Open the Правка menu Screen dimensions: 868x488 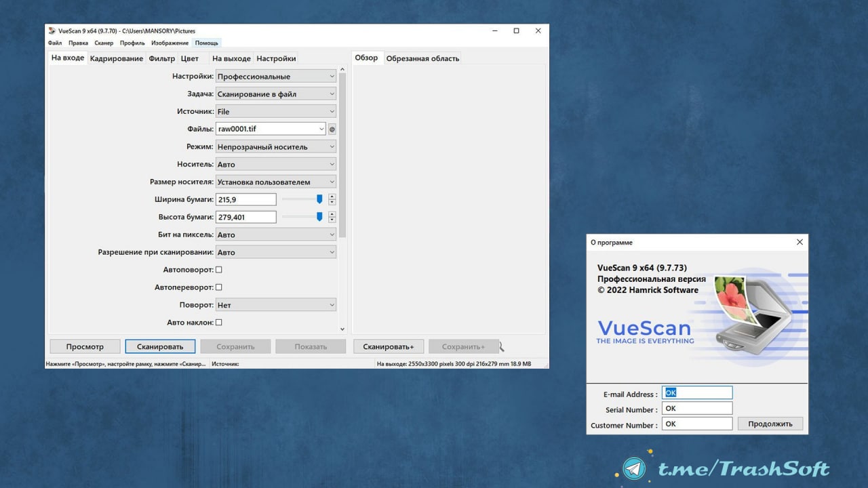coord(78,43)
